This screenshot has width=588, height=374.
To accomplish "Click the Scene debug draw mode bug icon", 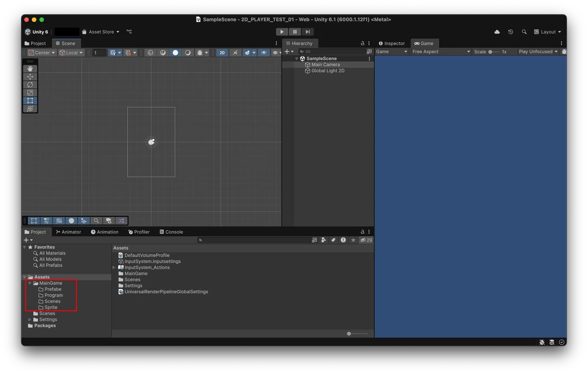I will (x=199, y=52).
